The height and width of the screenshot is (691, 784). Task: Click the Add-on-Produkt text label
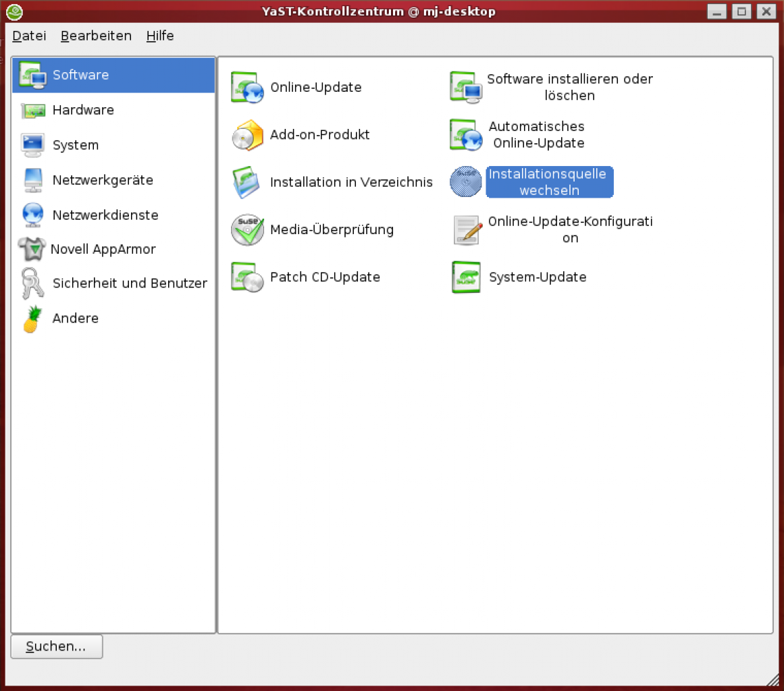coord(319,135)
